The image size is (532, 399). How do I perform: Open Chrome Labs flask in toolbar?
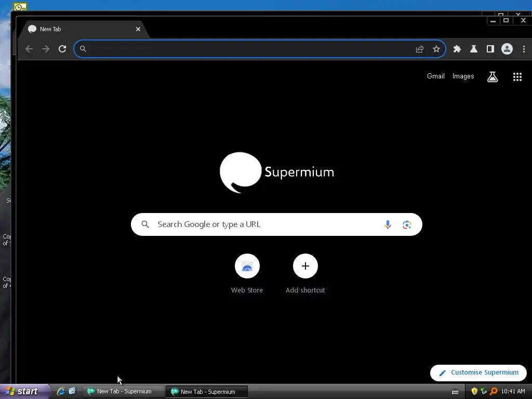pyautogui.click(x=474, y=49)
